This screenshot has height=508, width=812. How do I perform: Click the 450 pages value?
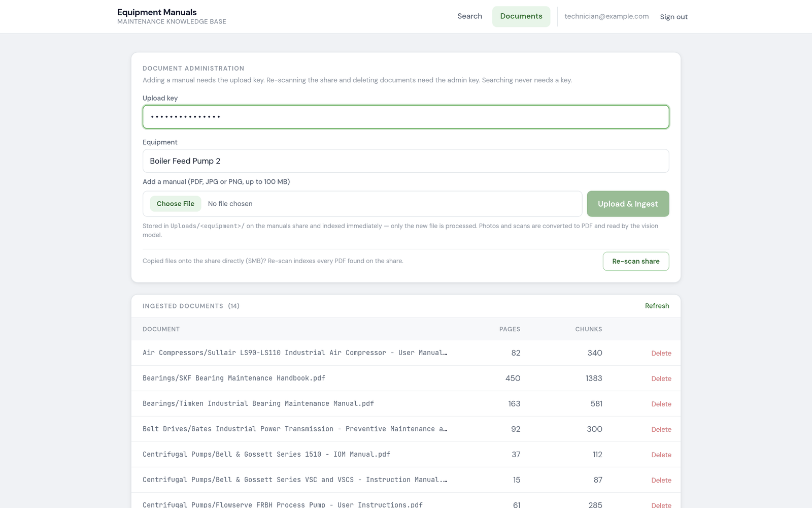click(x=513, y=378)
